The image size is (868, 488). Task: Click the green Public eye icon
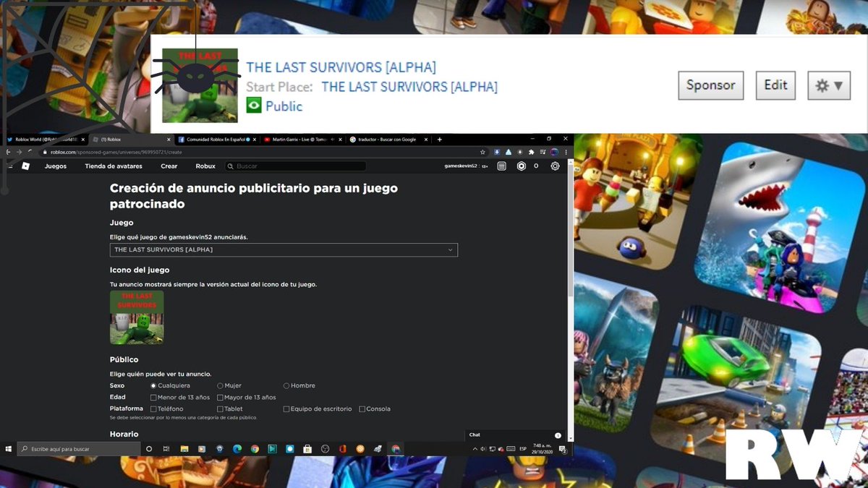tap(253, 106)
